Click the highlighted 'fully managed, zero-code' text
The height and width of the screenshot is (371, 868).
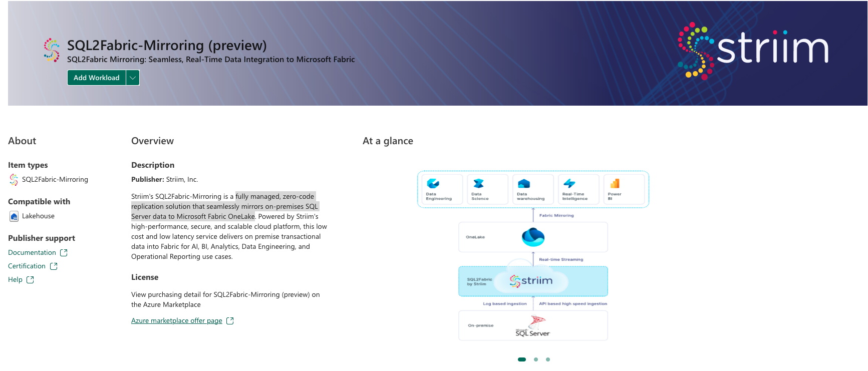(x=275, y=197)
